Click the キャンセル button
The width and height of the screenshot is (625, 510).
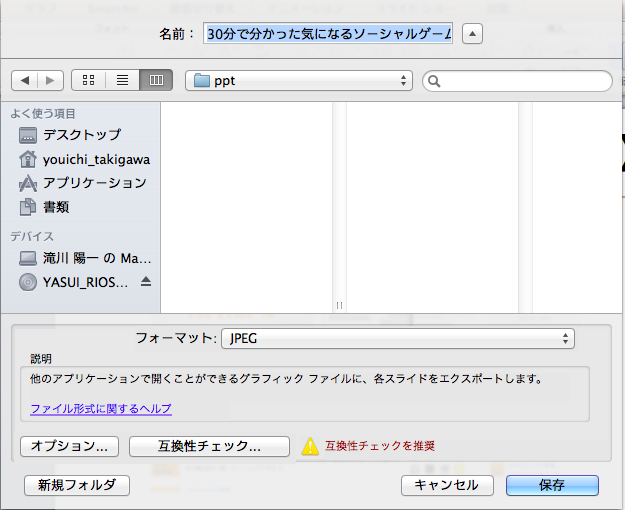(447, 485)
